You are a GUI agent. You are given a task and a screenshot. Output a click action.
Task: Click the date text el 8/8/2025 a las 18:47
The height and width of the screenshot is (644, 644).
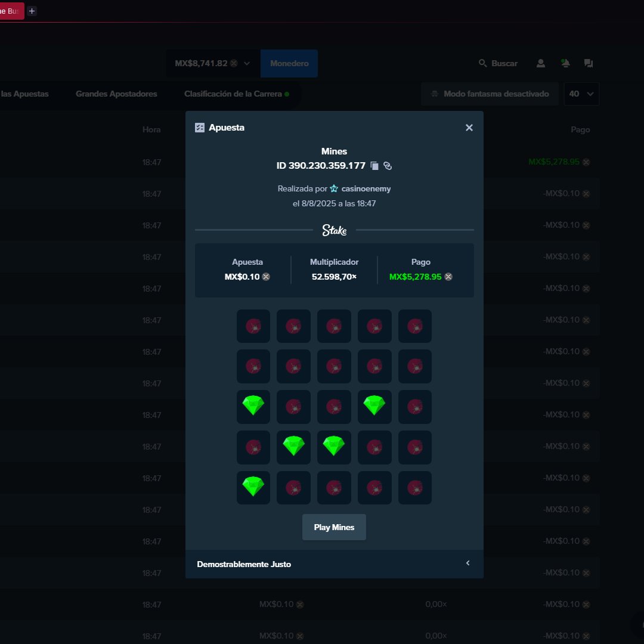[334, 203]
